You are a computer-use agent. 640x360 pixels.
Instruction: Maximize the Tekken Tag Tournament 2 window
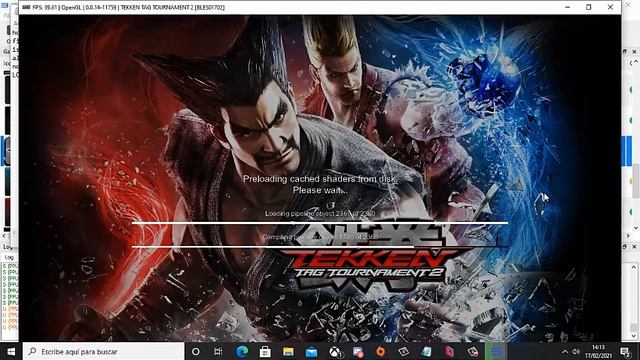(589, 7)
